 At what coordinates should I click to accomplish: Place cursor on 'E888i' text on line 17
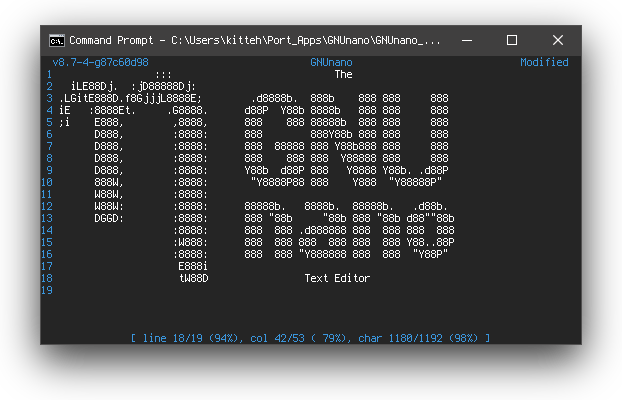[x=193, y=266]
